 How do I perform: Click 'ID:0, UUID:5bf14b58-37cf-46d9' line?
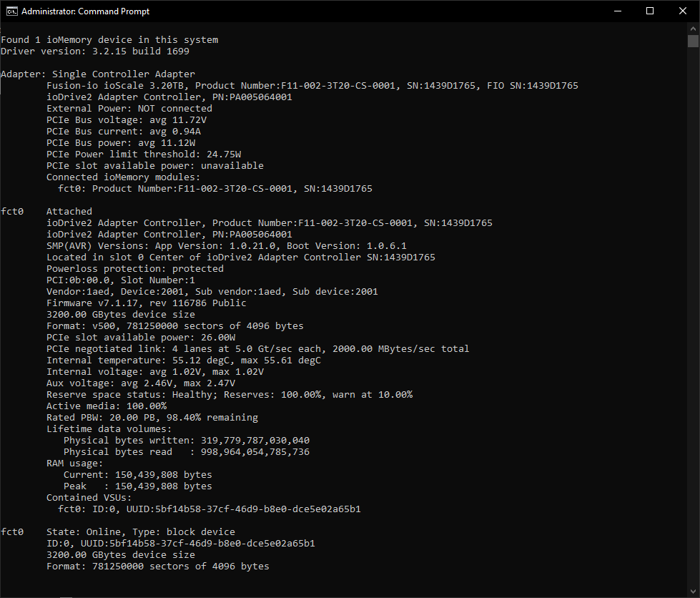181,544
